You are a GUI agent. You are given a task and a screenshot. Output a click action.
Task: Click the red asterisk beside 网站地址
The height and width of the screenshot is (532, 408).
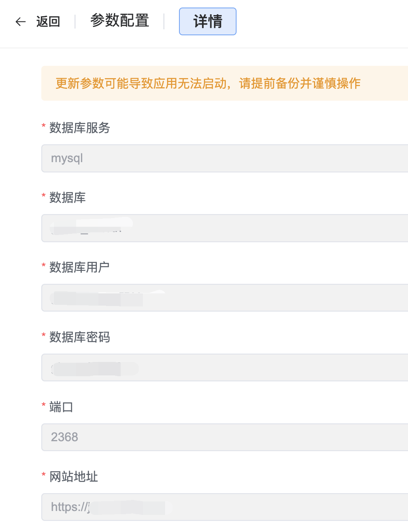coord(44,475)
